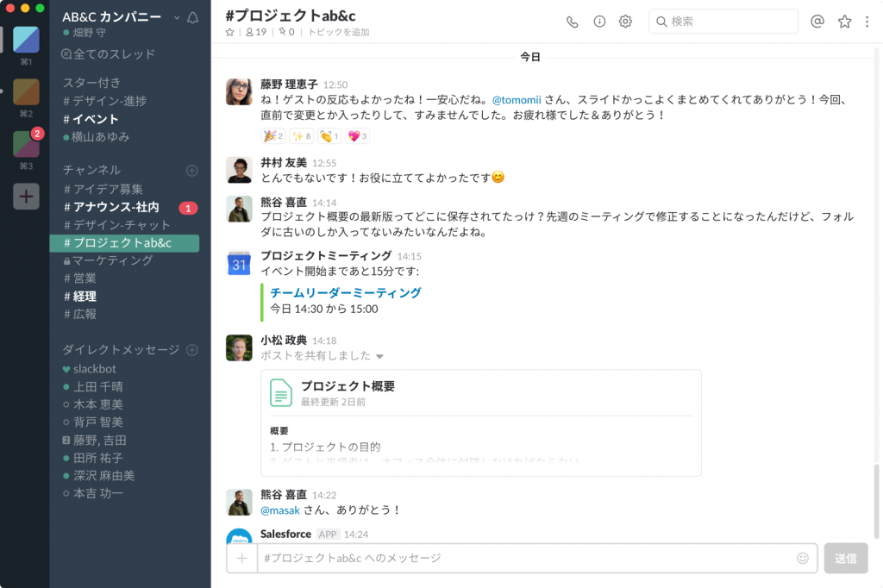The width and height of the screenshot is (883, 588).
Task: Open the notifications bell icon
Action: pos(192,17)
